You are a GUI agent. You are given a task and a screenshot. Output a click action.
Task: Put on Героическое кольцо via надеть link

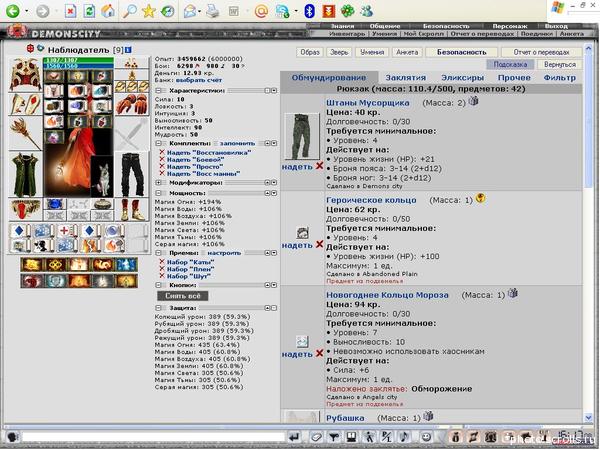coord(297,245)
